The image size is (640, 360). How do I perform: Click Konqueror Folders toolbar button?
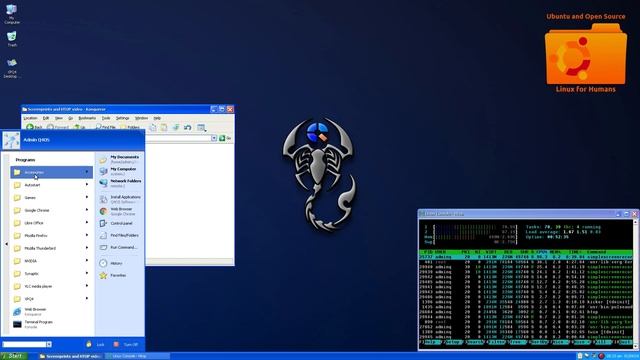(x=130, y=127)
